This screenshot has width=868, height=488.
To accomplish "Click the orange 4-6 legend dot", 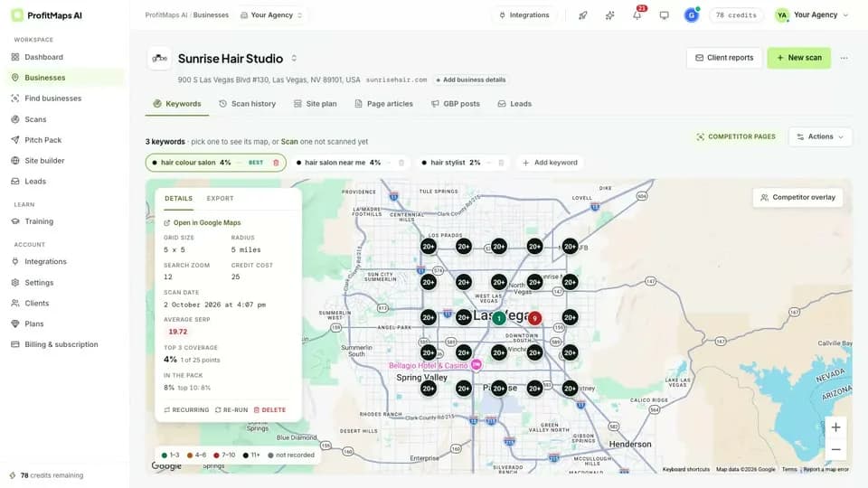I will point(190,455).
